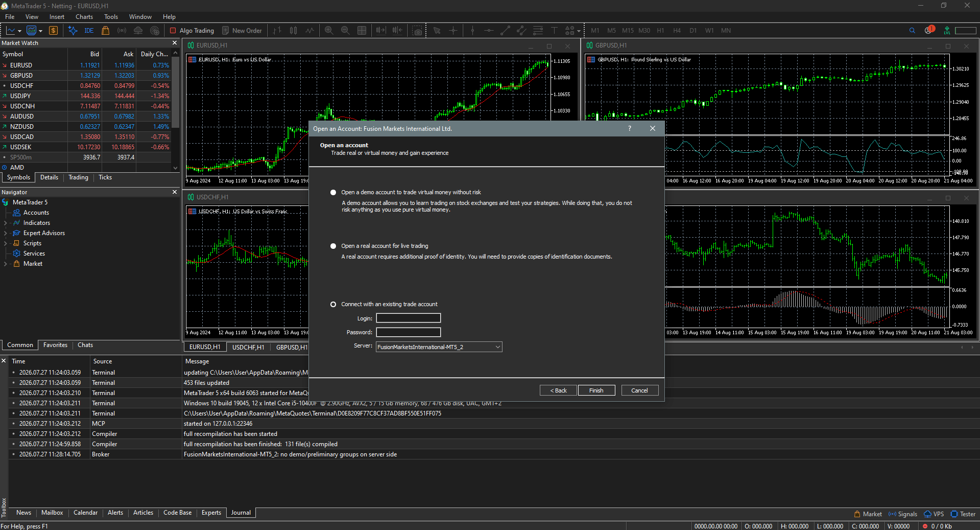The width and height of the screenshot is (980, 530).
Task: Click the Back button in dialog
Action: 558,390
